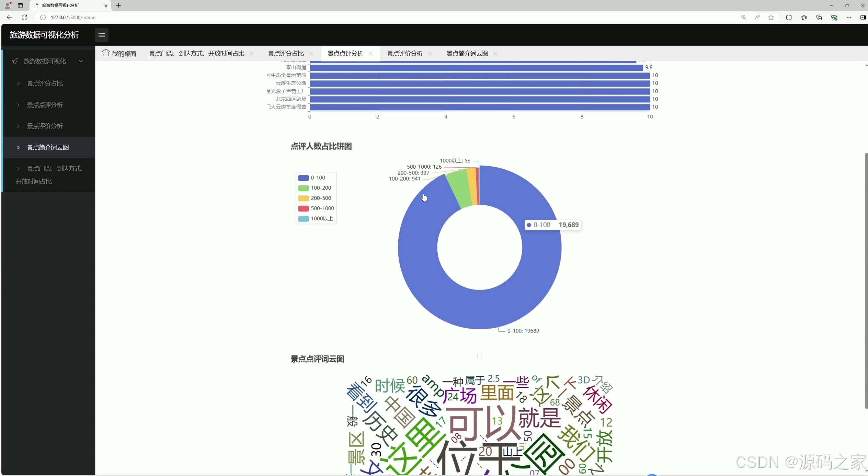
Task: Click the 500-1000 red legend swatch
Action: click(x=303, y=208)
